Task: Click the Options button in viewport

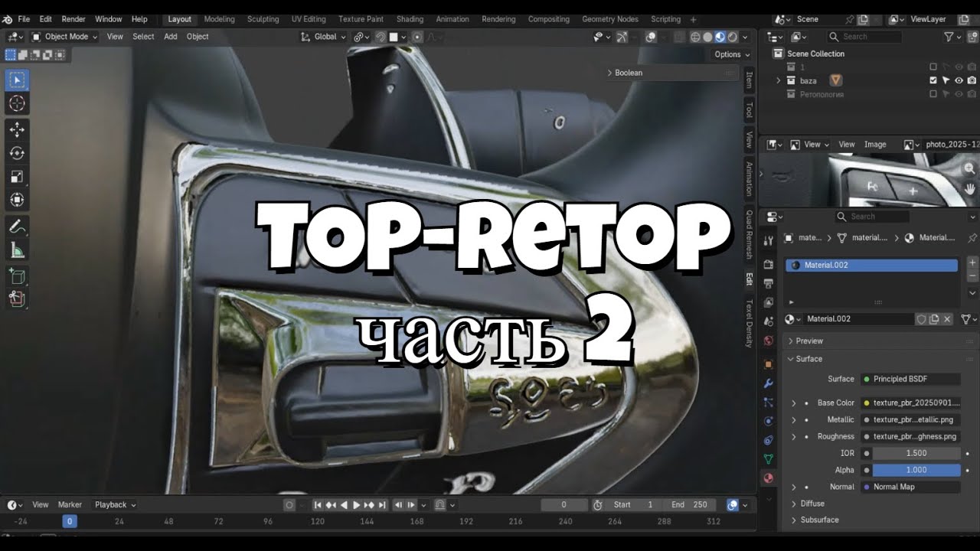Action: pos(732,54)
